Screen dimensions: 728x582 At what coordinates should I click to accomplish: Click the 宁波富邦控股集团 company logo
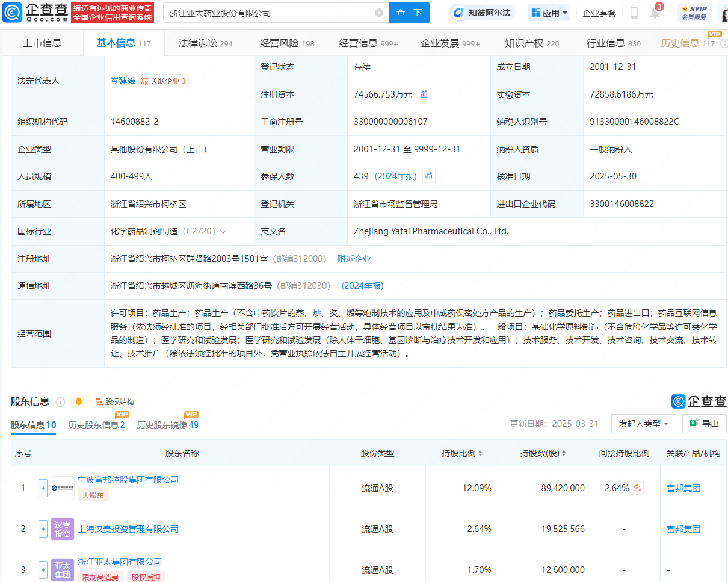pyautogui.click(x=63, y=488)
